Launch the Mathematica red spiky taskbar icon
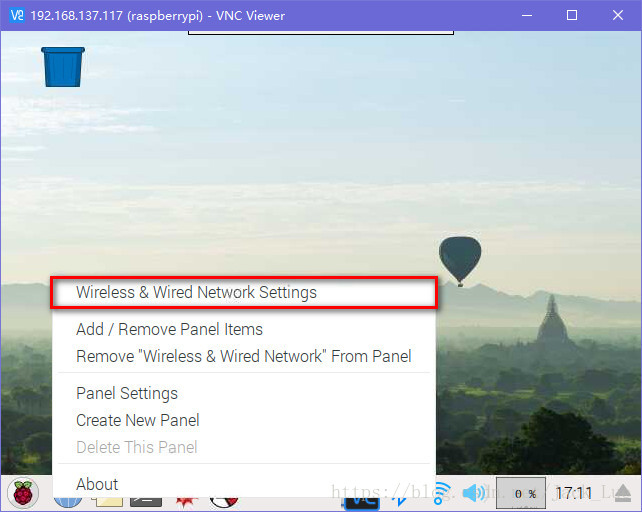The height and width of the screenshot is (512, 642). (x=187, y=501)
